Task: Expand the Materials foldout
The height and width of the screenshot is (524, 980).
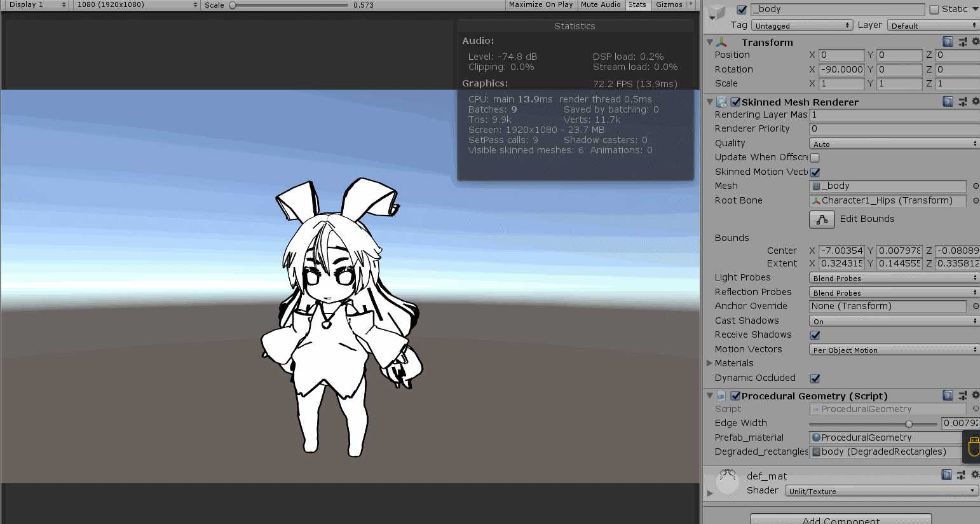Action: coord(710,363)
